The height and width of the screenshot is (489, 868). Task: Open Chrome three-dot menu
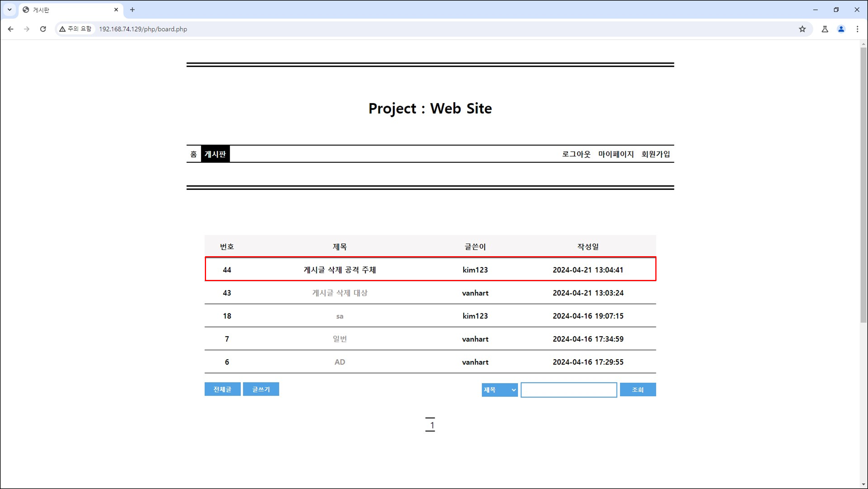(x=857, y=29)
